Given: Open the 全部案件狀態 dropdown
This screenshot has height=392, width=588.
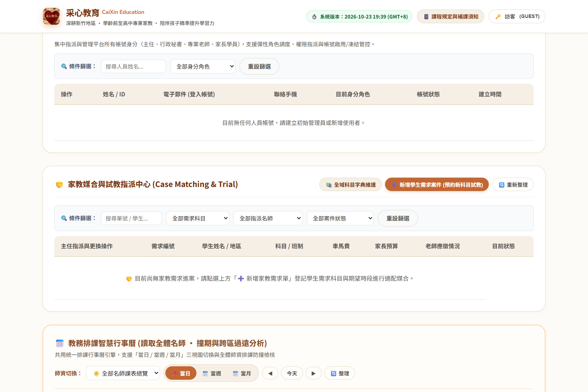Looking at the screenshot, I should (340, 218).
